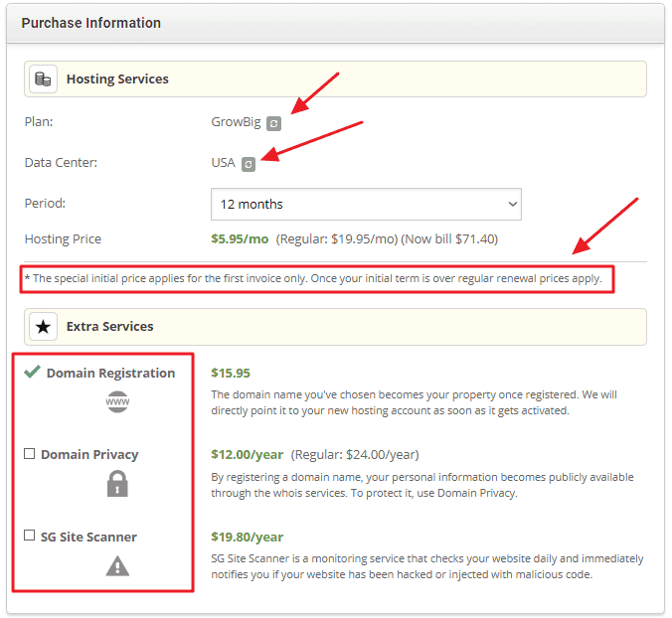The width and height of the screenshot is (672, 618).
Task: Enable the Domain Privacy checkbox
Action: point(29,453)
